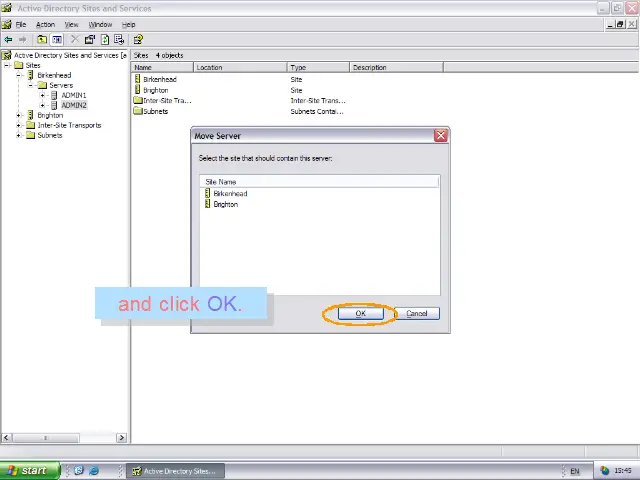Image resolution: width=640 pixels, height=480 pixels.
Task: Collapse the Sites tree node
Action: [7, 65]
